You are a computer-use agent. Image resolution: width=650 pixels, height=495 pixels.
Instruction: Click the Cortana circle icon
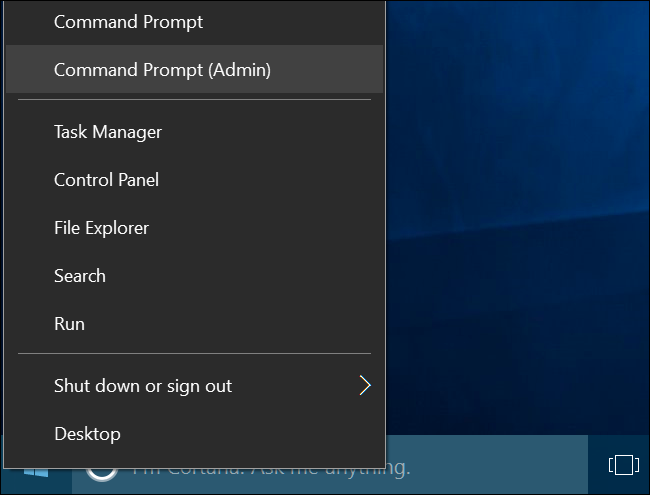coord(102,475)
